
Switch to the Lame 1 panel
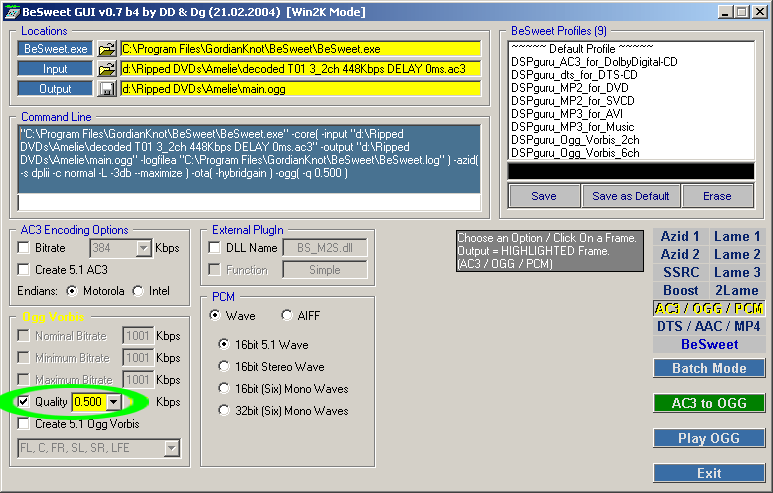pyautogui.click(x=737, y=237)
